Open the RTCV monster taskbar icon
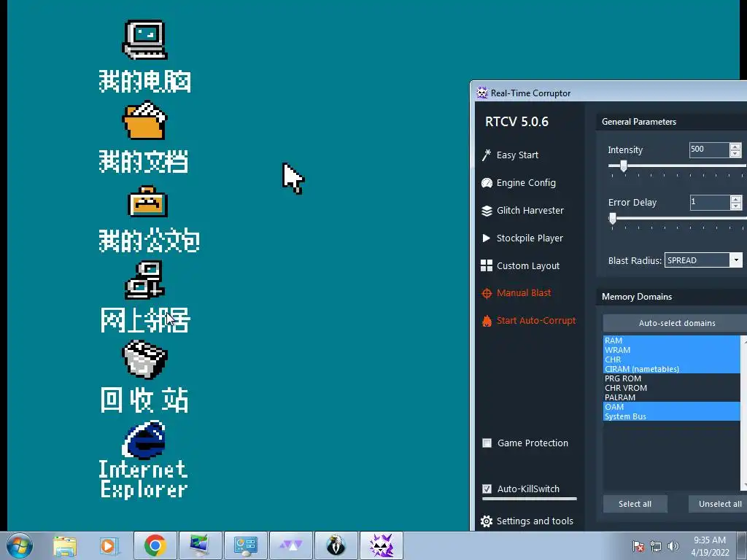 coord(381,545)
